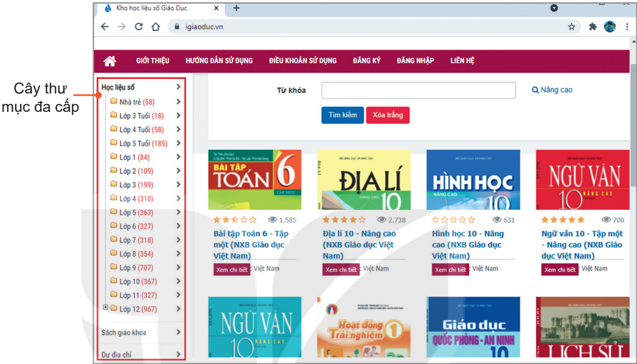Image resolution: width=637 pixels, height=364 pixels.
Task: Click the star rating of Ngữ văn 10 Tập một
Action: click(563, 220)
